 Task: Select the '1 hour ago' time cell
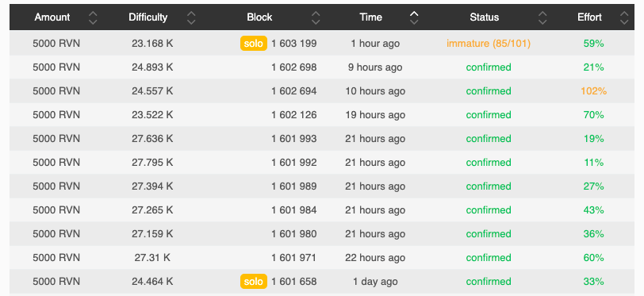click(x=375, y=43)
